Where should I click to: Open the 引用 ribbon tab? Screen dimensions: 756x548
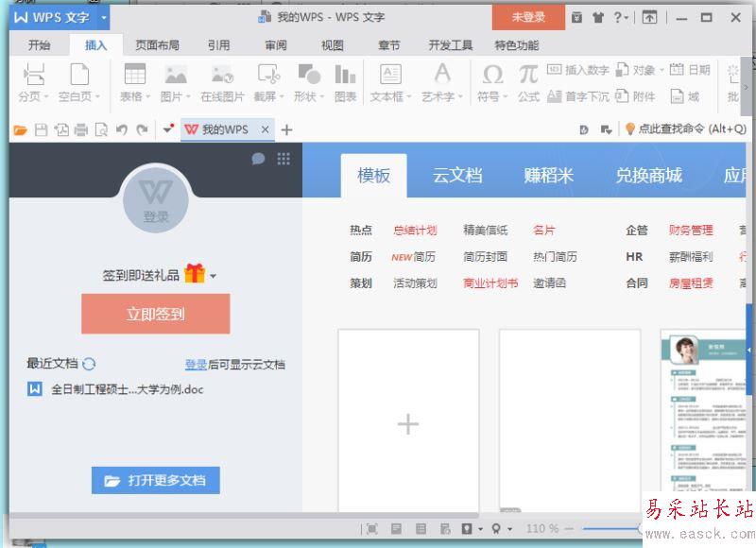(219, 45)
